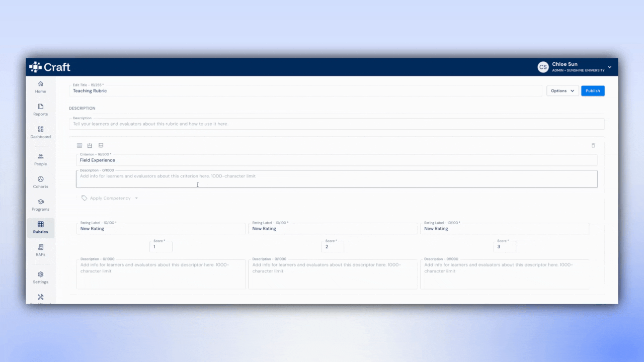This screenshot has height=362, width=644.
Task: Select the Cohorts sidebar icon
Action: pyautogui.click(x=40, y=182)
